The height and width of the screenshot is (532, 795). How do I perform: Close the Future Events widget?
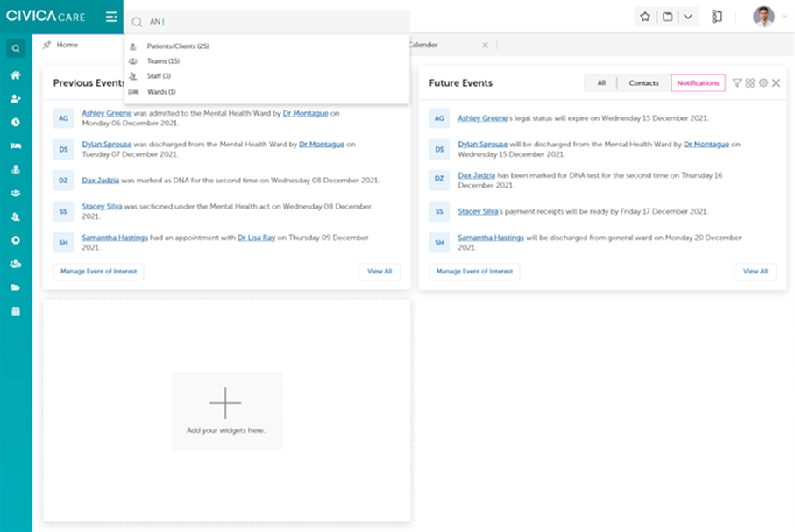(x=776, y=82)
